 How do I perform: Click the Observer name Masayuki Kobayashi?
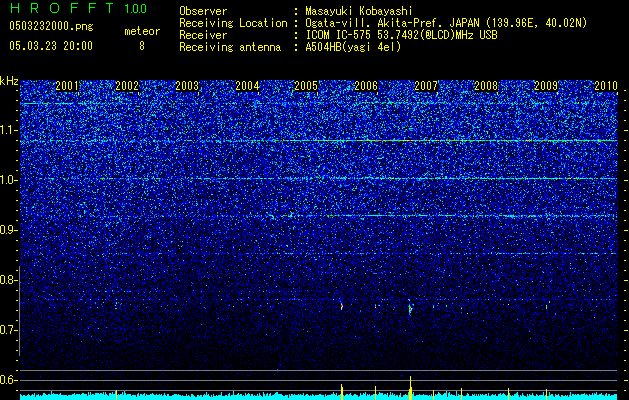coord(359,11)
